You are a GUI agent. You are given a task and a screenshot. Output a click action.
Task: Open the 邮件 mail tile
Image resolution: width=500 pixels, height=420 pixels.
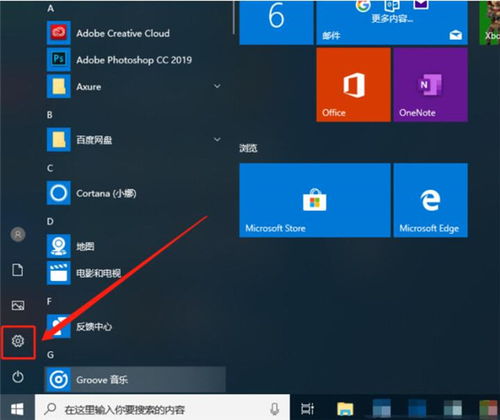pos(392,22)
